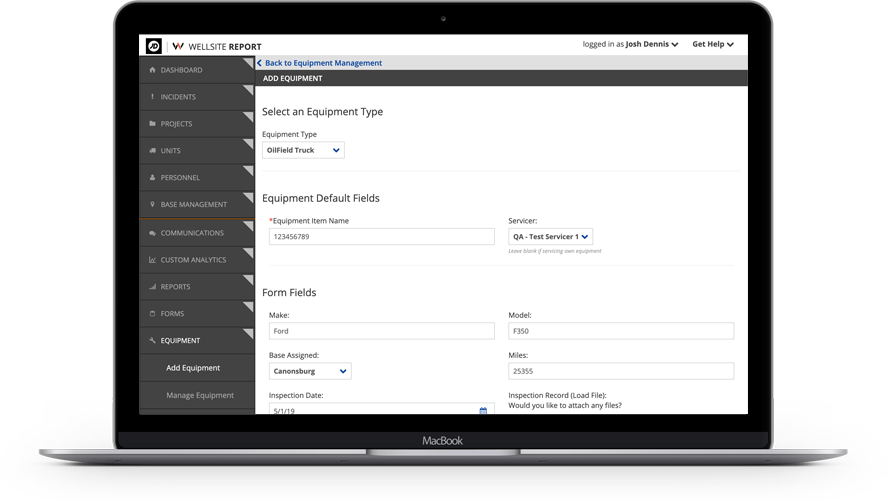Click the Make input field
This screenshot has width=889, height=504.
coord(381,331)
